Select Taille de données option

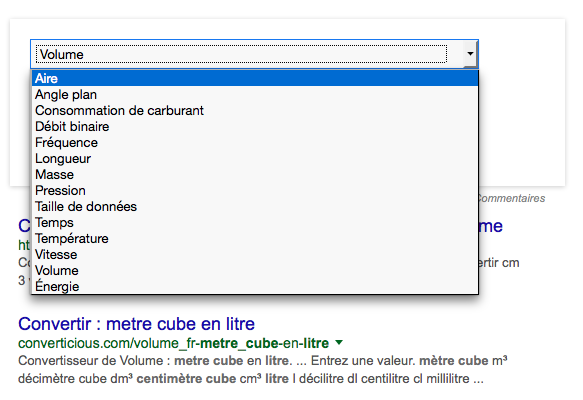pyautogui.click(x=255, y=206)
